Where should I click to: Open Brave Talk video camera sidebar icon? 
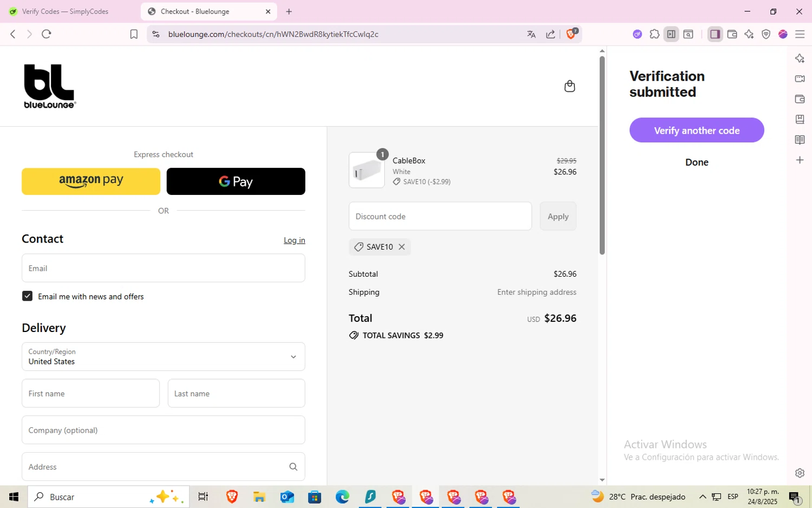pos(800,79)
